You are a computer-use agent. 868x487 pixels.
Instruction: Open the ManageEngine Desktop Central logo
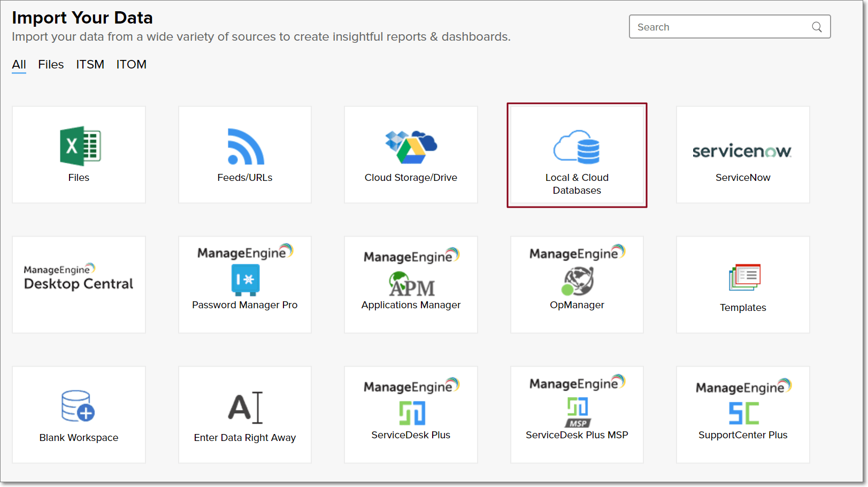pyautogui.click(x=79, y=277)
